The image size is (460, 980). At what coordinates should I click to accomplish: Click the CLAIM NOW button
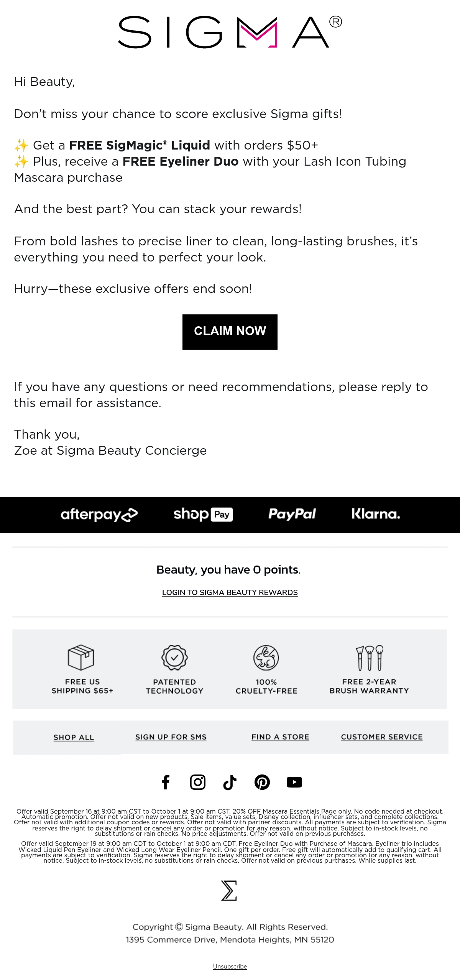tap(230, 332)
